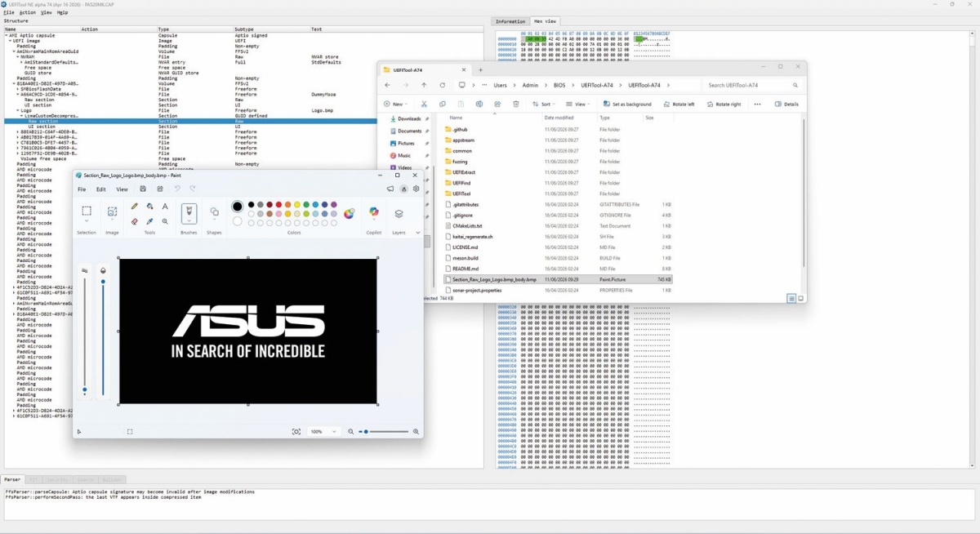Screen dimensions: 980x534
Task: Open Paint settings gear
Action: click(x=416, y=189)
